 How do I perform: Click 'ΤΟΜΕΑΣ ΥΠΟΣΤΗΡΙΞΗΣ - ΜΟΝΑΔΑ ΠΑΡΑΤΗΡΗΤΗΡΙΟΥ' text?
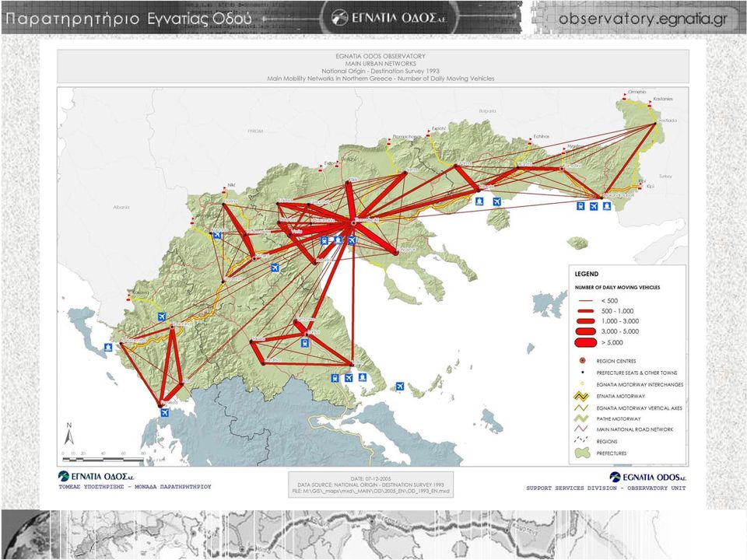(135, 487)
